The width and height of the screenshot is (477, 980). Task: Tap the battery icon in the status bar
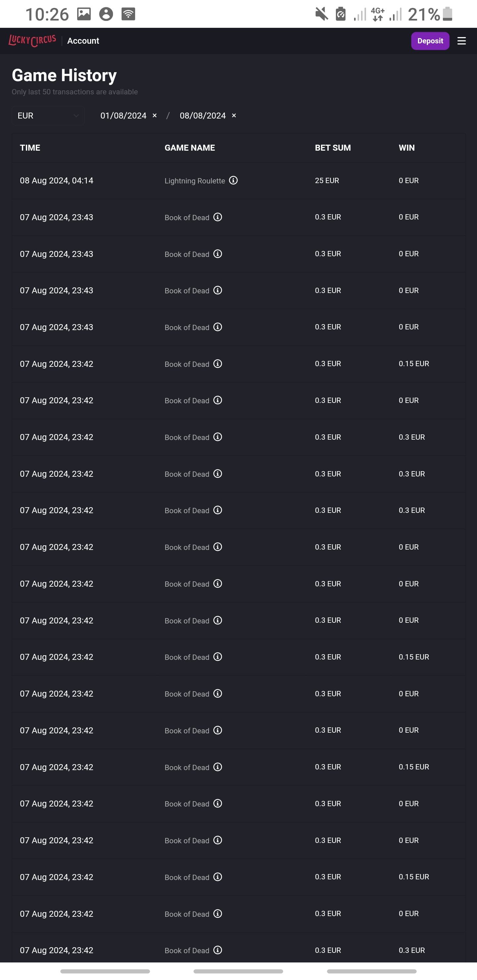(448, 14)
